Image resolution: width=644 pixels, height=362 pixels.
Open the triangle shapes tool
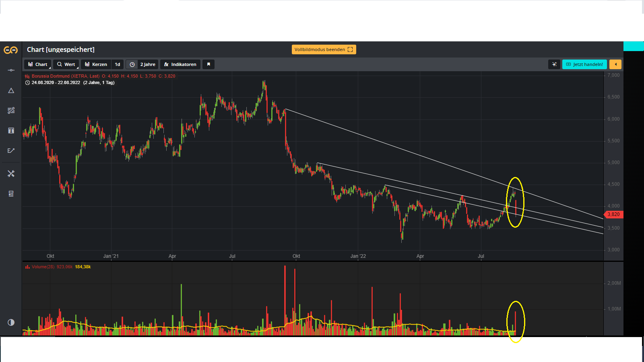tap(11, 90)
